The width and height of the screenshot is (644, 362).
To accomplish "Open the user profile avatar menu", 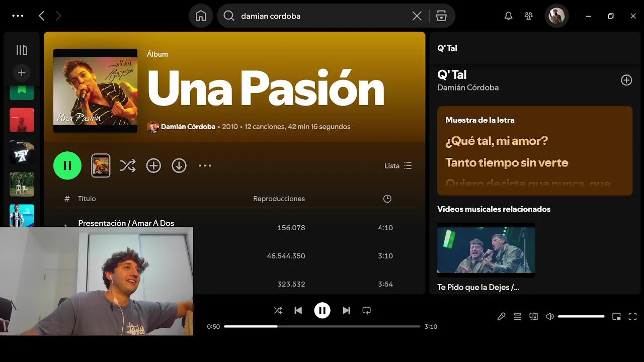I will coord(557,16).
